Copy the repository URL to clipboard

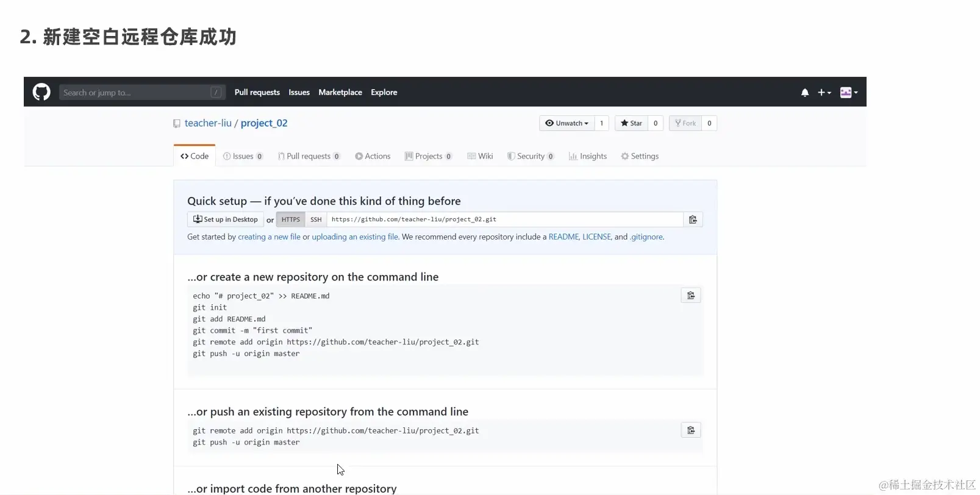pyautogui.click(x=693, y=219)
